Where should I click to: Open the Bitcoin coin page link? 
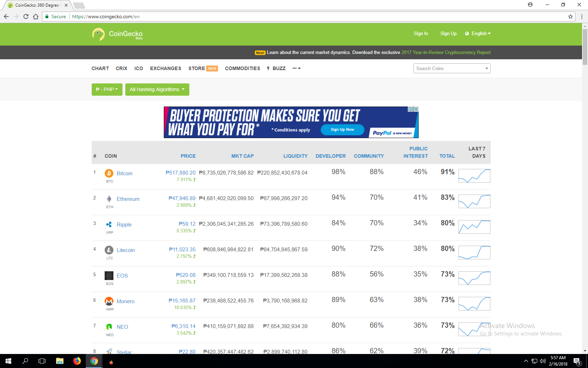point(125,173)
